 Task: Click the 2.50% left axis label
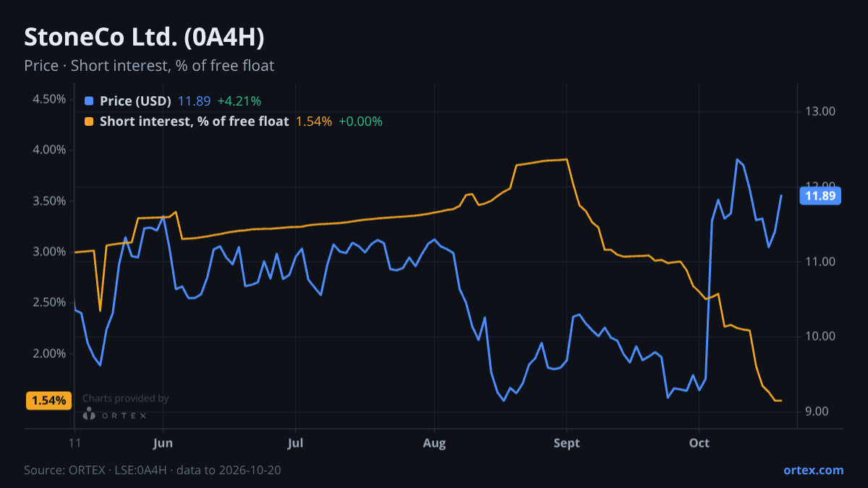[49, 302]
